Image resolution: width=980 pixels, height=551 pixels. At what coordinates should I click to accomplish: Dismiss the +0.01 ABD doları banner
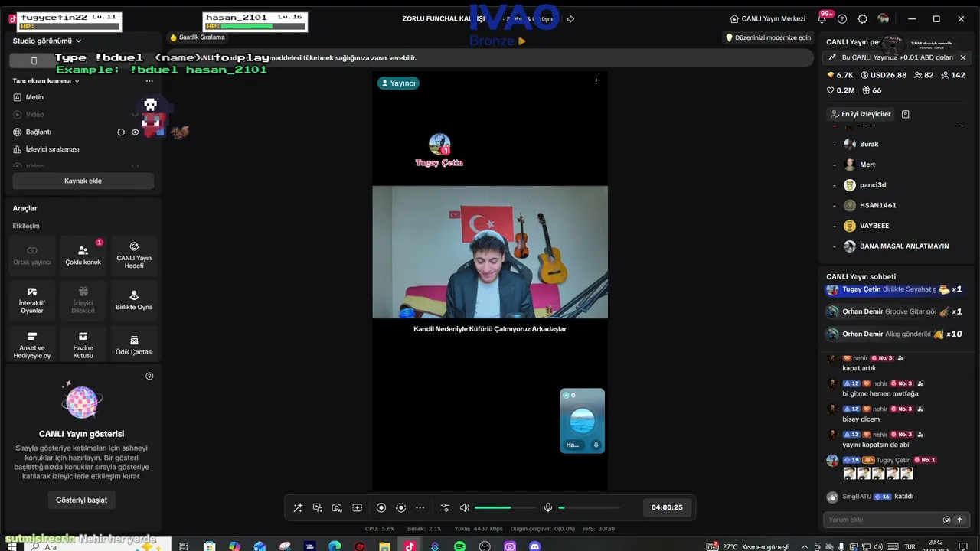[963, 57]
